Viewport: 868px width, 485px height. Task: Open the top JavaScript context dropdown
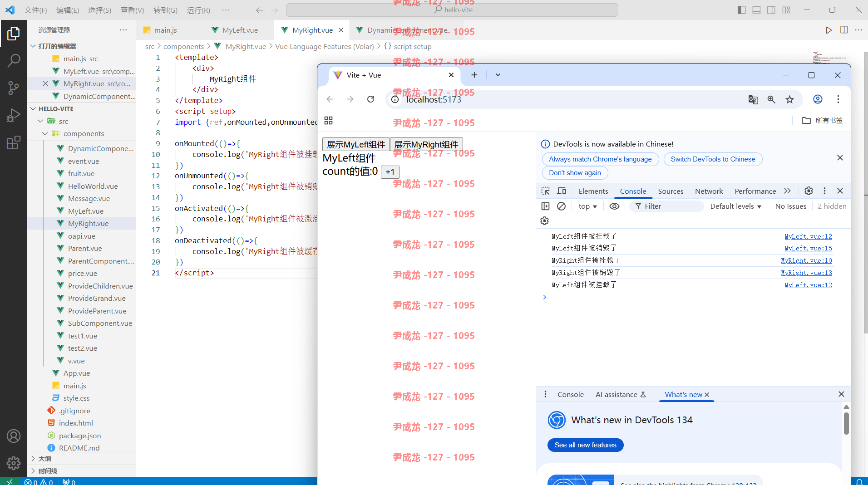click(x=587, y=206)
